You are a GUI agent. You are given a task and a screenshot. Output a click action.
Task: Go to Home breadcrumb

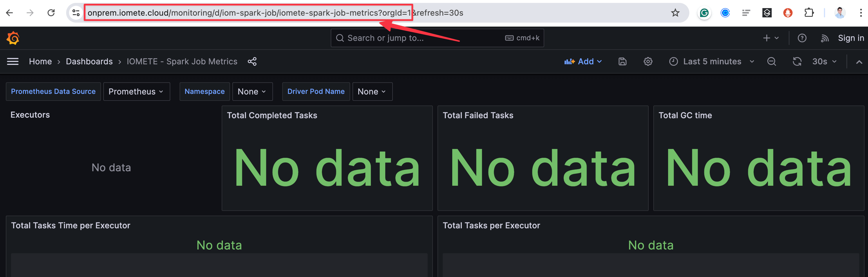(x=40, y=62)
